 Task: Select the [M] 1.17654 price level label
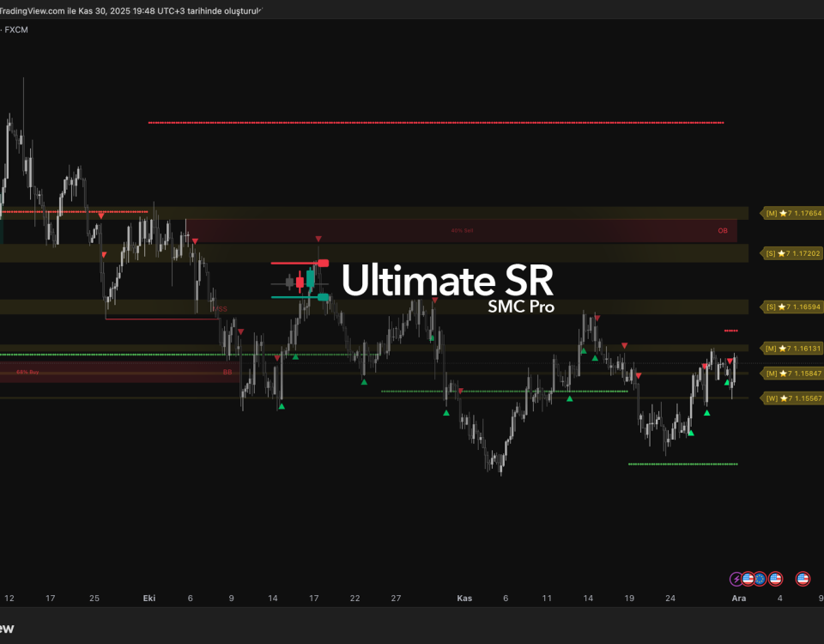[792, 213]
